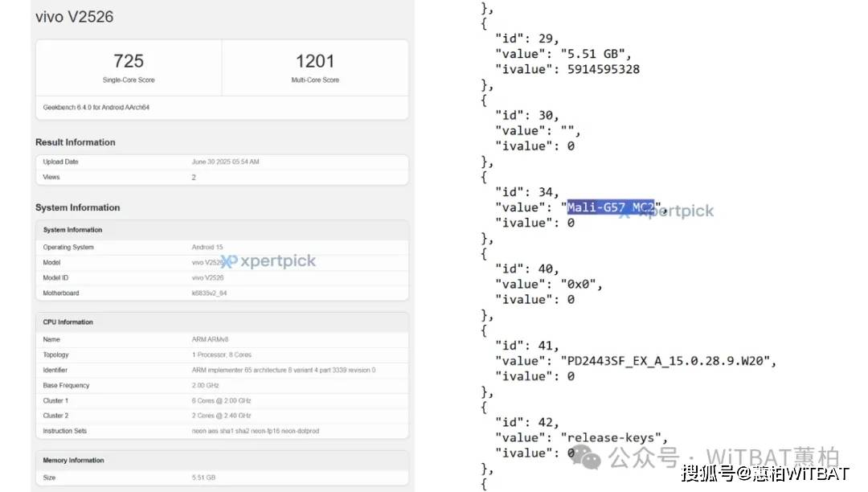The height and width of the screenshot is (492, 868).
Task: Select the "release-keys" JSON value
Action: tap(611, 438)
